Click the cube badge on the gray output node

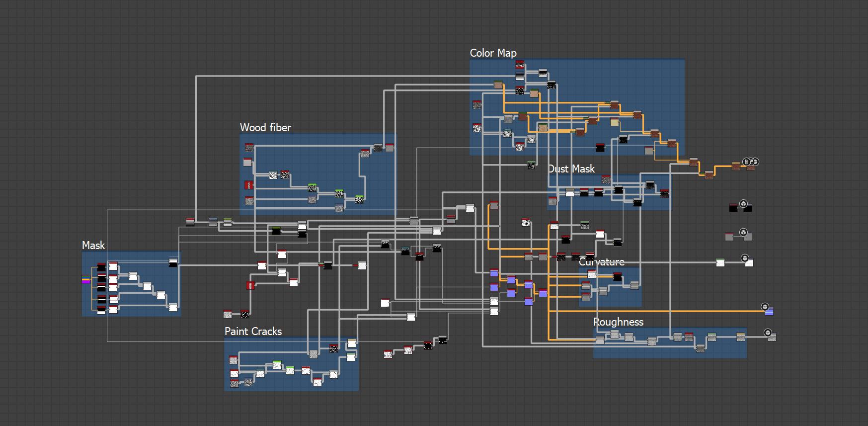(x=743, y=232)
